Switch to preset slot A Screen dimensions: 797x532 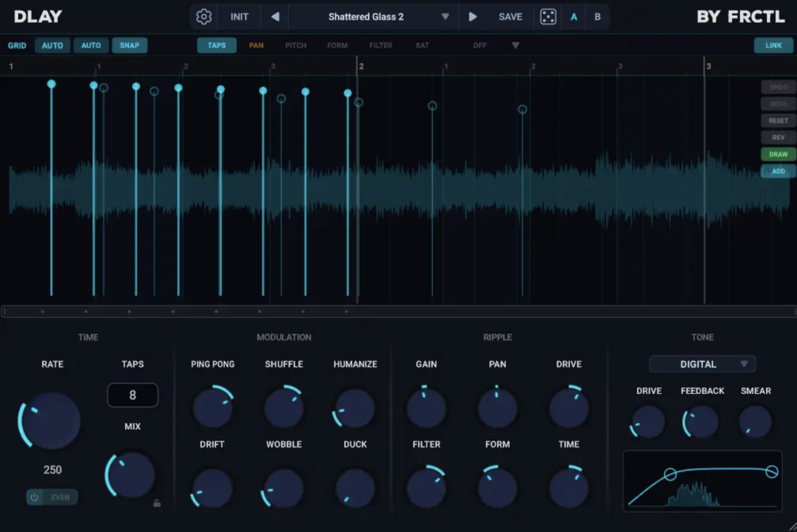coord(573,17)
